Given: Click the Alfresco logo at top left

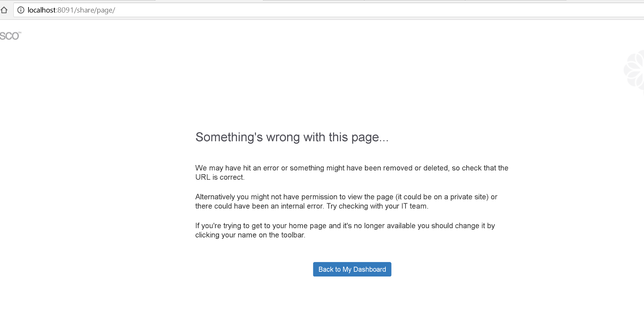Looking at the screenshot, I should point(10,36).
